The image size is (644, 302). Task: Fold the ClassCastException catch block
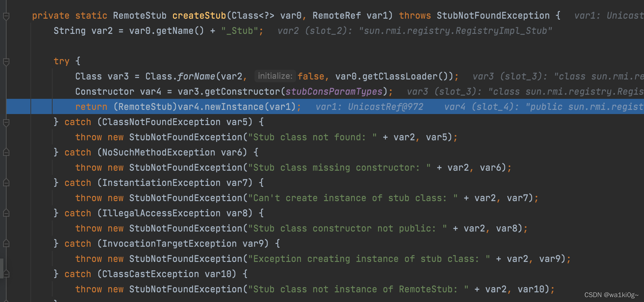click(x=6, y=274)
